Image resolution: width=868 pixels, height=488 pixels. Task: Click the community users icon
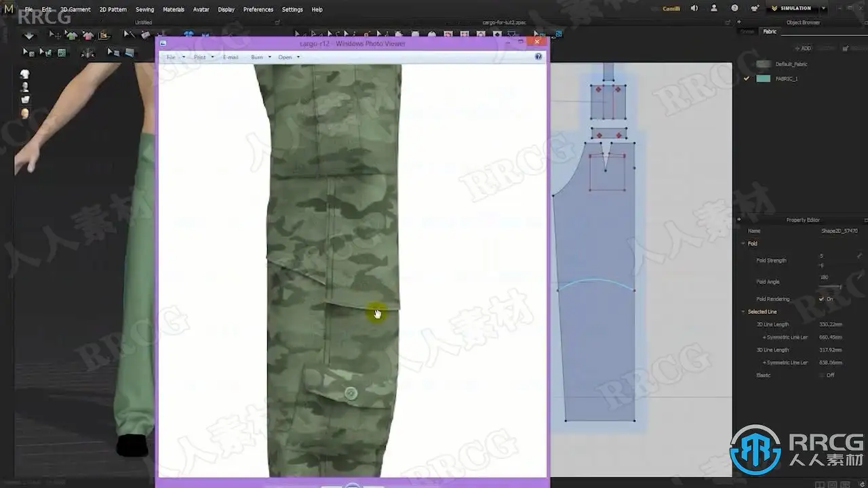[x=755, y=8]
